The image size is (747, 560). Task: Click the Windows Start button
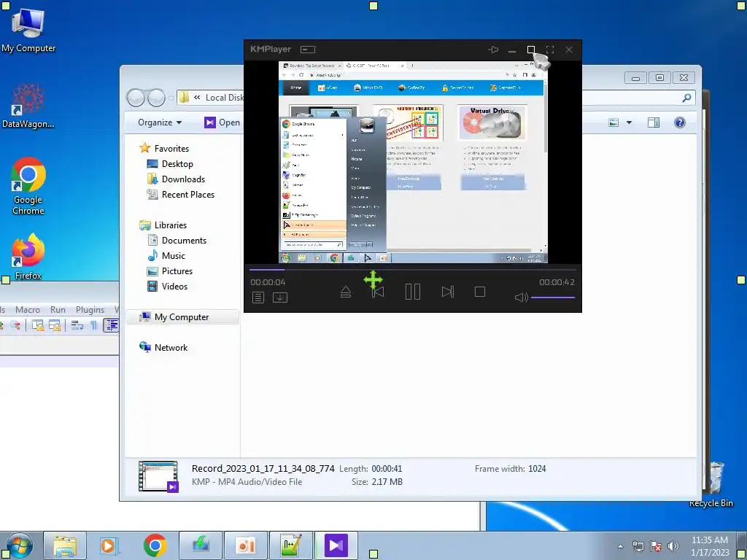(19, 545)
